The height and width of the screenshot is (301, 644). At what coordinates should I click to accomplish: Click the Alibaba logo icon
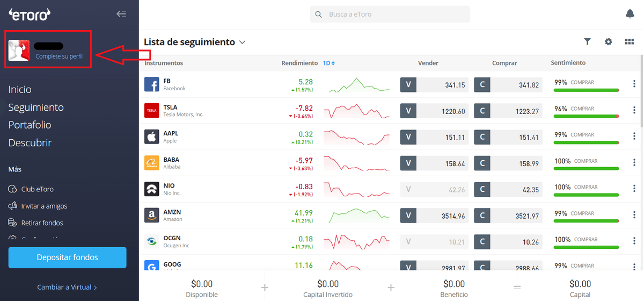[152, 163]
